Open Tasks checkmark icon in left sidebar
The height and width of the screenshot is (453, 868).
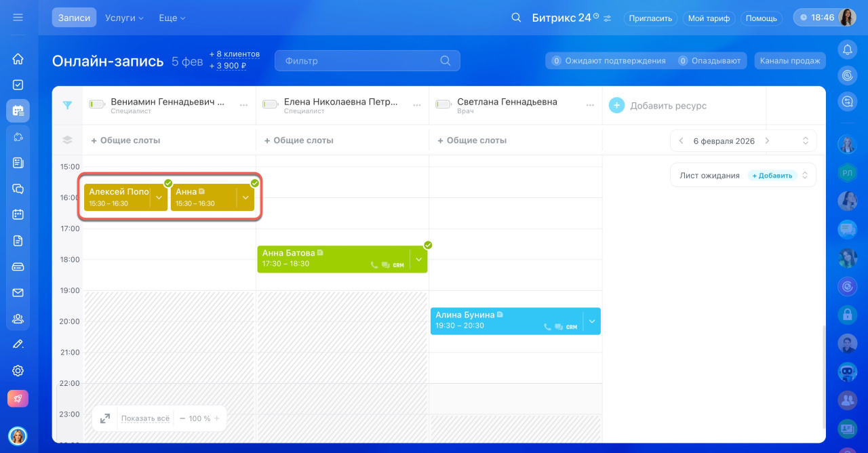[x=18, y=85]
